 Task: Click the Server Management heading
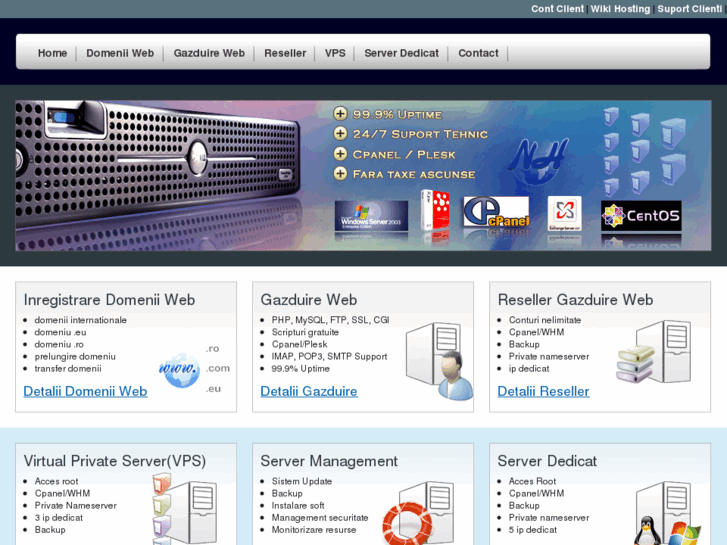[x=329, y=461]
